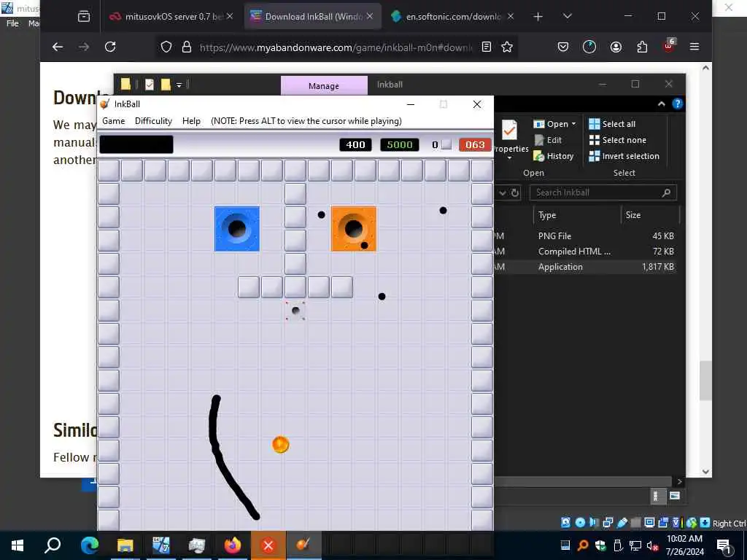Open the InkBall Difficulty menu
The width and height of the screenshot is (747, 560).
153,121
